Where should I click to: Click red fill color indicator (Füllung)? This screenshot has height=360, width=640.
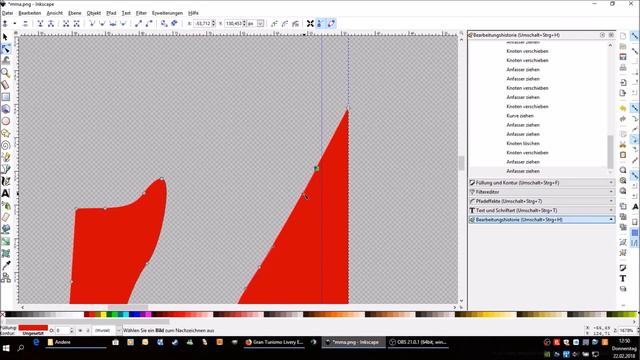33,328
